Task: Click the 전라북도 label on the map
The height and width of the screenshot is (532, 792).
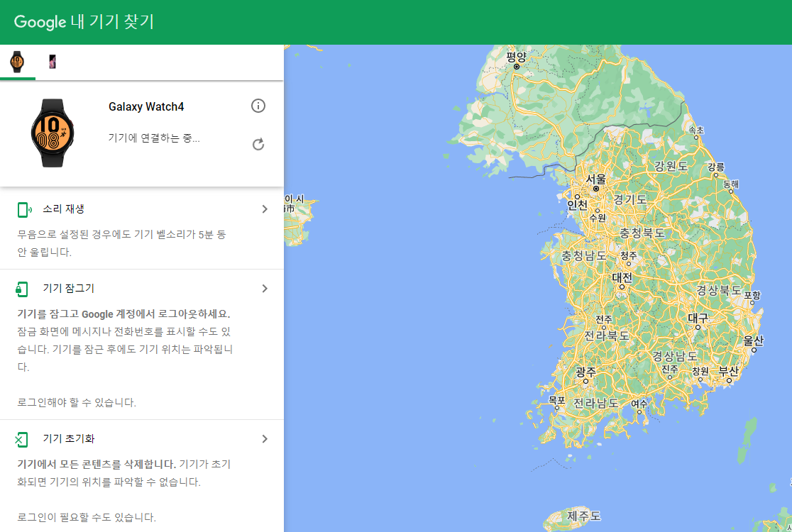Action: pyautogui.click(x=607, y=336)
